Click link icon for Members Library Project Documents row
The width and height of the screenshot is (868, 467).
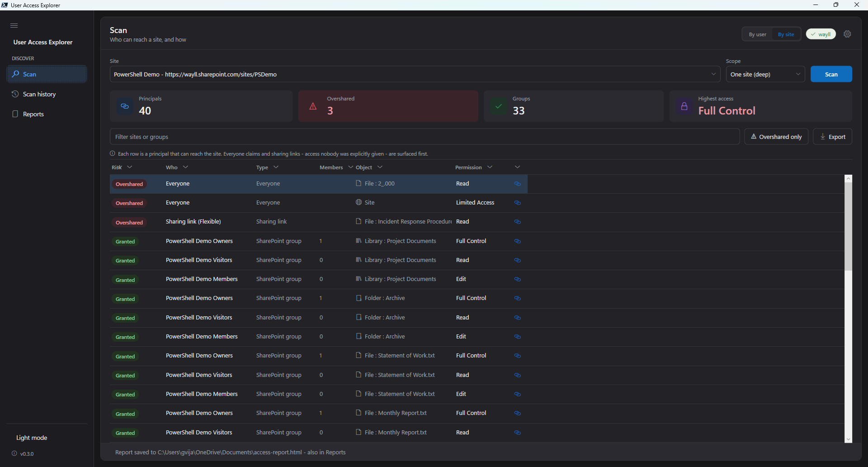pos(518,279)
